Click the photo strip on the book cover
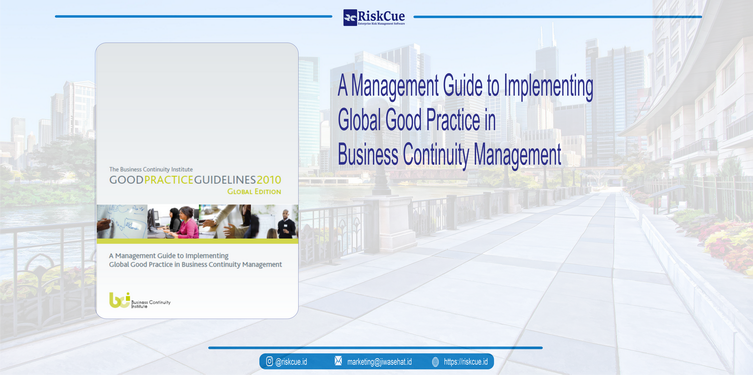Viewport: 753px width, 375px height. coord(197,222)
